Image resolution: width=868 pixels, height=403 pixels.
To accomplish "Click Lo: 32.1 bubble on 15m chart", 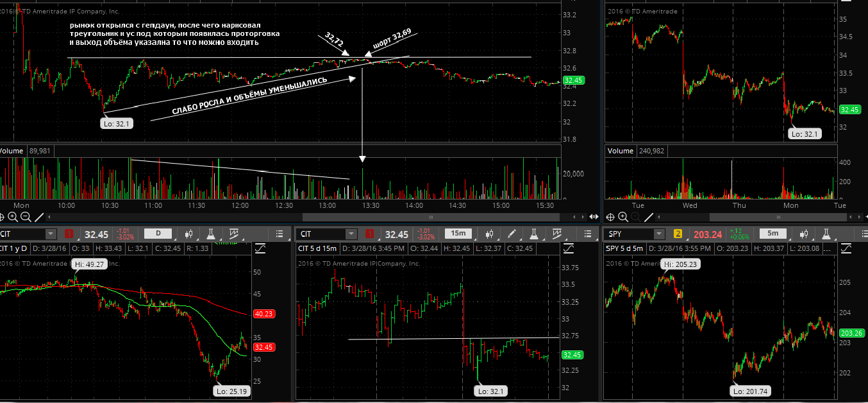I will pos(492,390).
